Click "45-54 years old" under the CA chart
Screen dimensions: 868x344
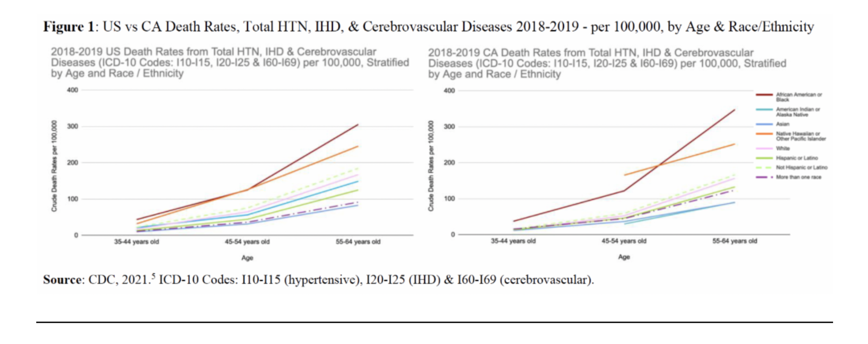pos(624,241)
